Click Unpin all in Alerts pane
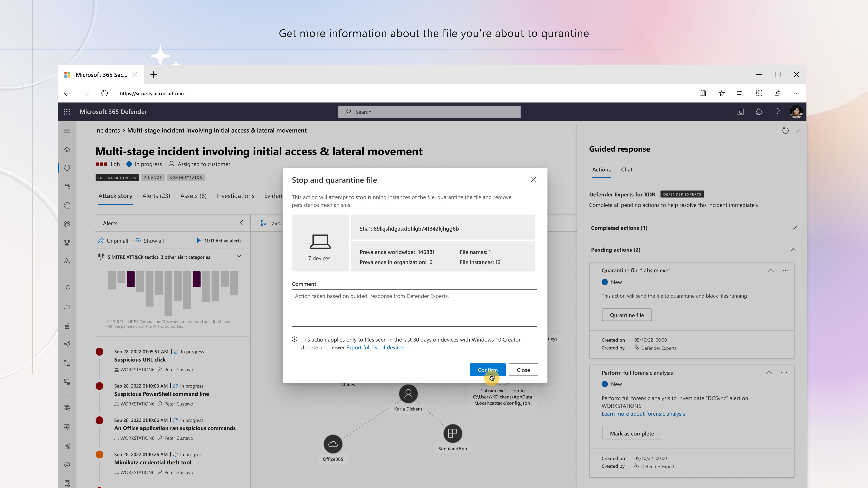Screen dimensions: 868x488 pyautogui.click(x=113, y=241)
